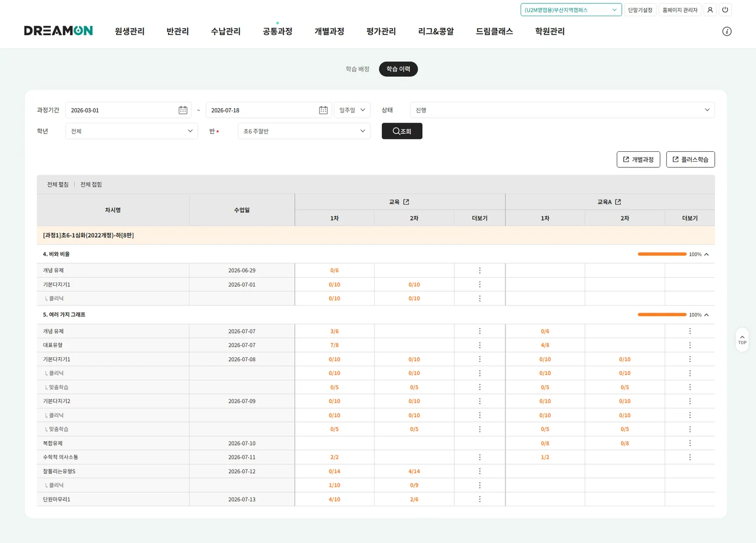Screen dimensions: 756x543
Task: Click 2차 score 4/14 for 잘틀리는유형S
Action: pyautogui.click(x=414, y=471)
